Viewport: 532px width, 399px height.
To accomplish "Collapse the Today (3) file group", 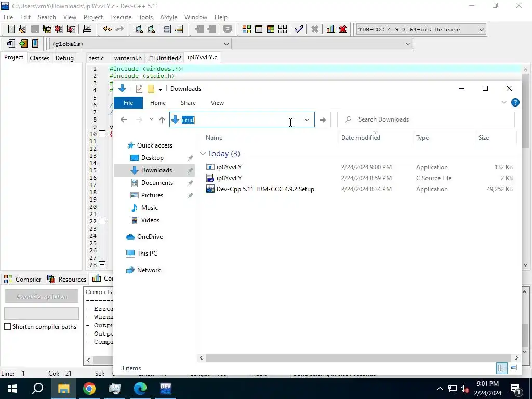I will [x=203, y=154].
